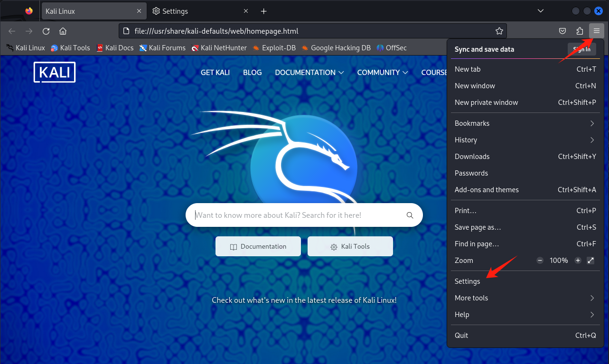This screenshot has width=609, height=364.
Task: Click the magnifier icon in the Kali search box
Action: [410, 215]
